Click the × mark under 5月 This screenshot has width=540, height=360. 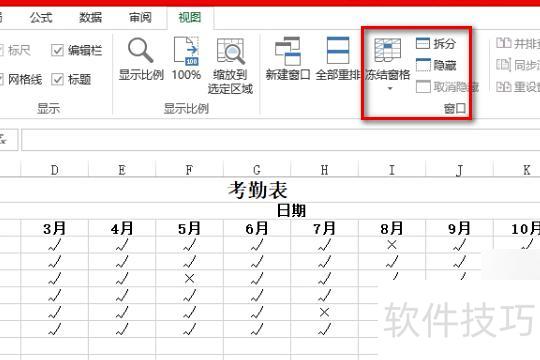pyautogui.click(x=189, y=278)
